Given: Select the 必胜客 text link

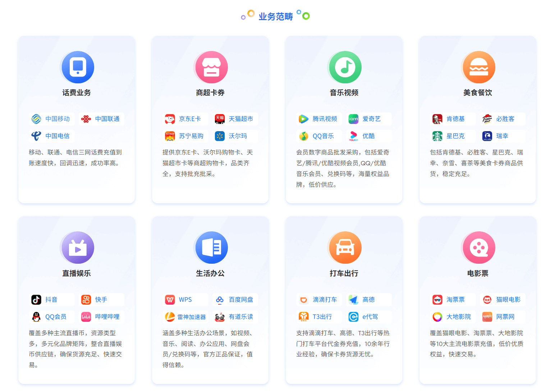Looking at the screenshot, I should (x=505, y=119).
